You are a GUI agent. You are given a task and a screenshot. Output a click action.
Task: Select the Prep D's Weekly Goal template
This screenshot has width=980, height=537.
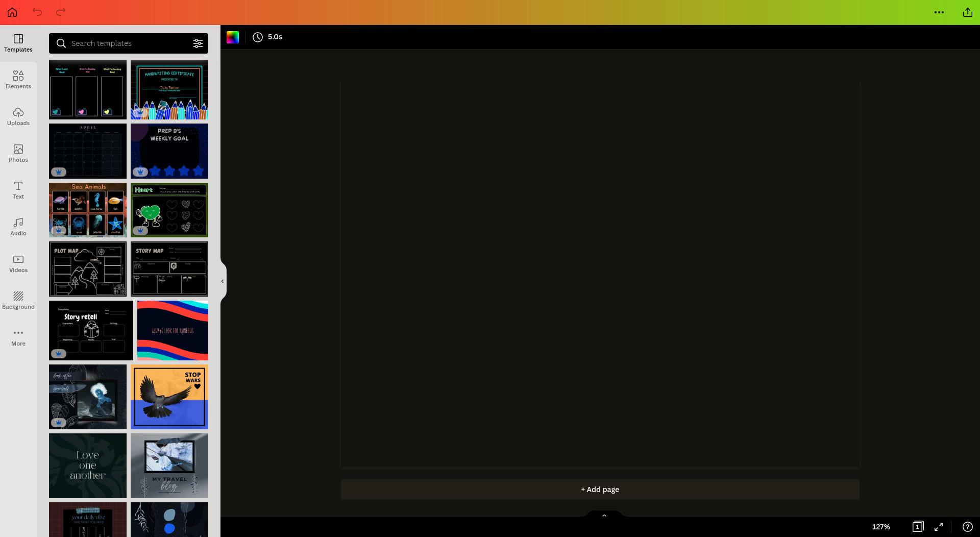[x=169, y=151]
